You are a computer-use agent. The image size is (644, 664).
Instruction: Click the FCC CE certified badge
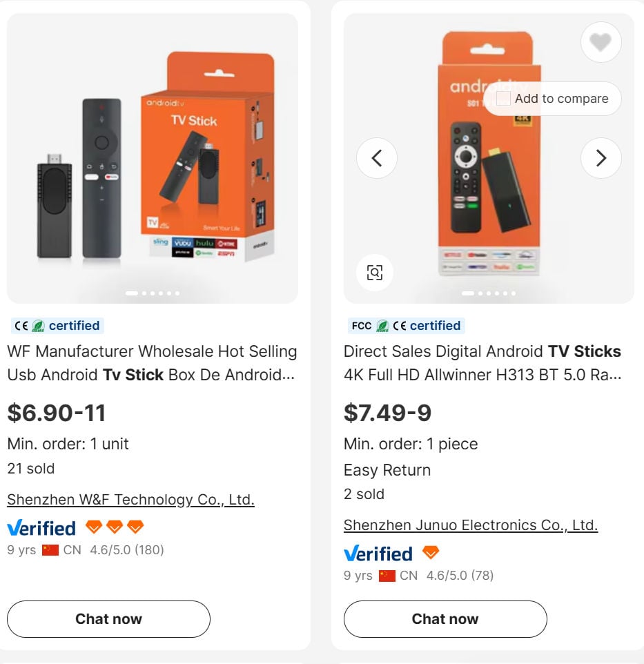pos(405,326)
